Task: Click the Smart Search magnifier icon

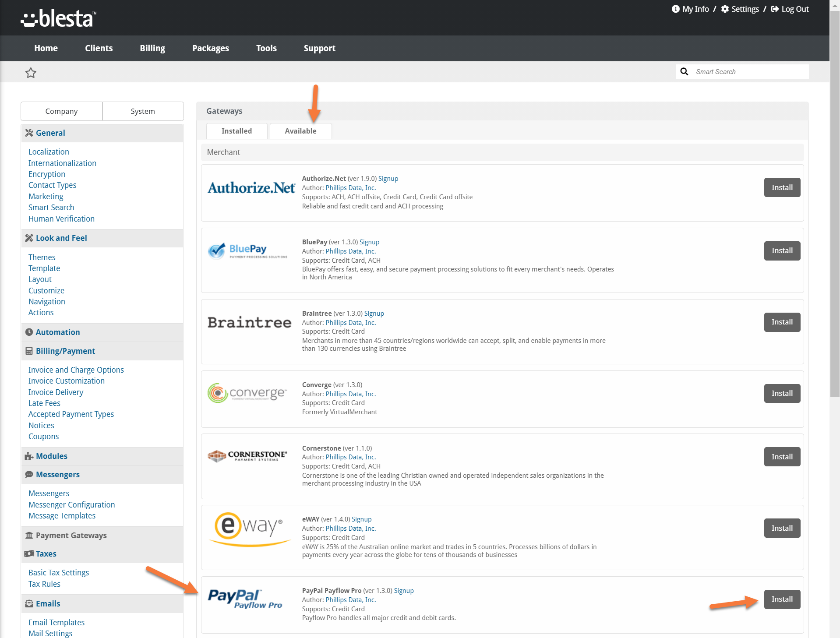Action: (x=684, y=71)
